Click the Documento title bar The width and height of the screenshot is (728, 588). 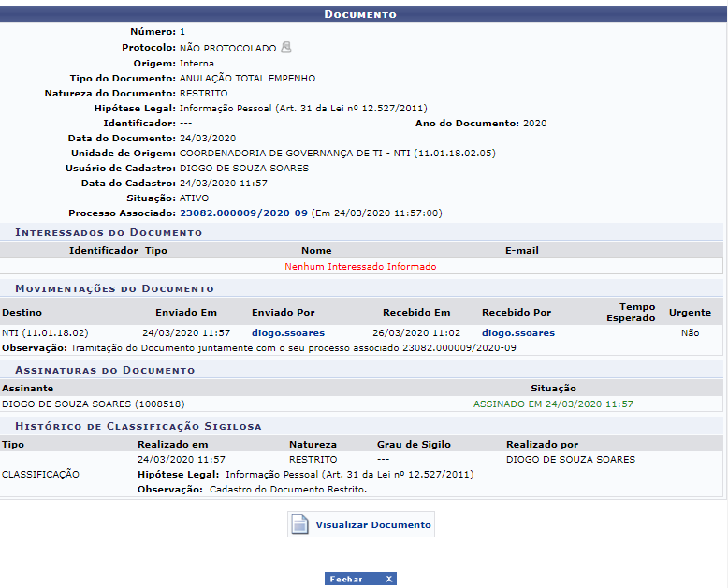click(x=360, y=15)
